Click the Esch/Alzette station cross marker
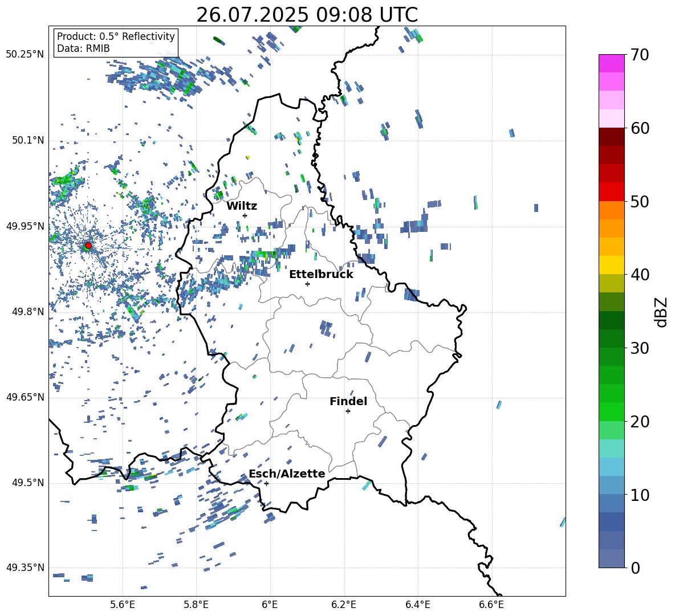 [x=266, y=483]
